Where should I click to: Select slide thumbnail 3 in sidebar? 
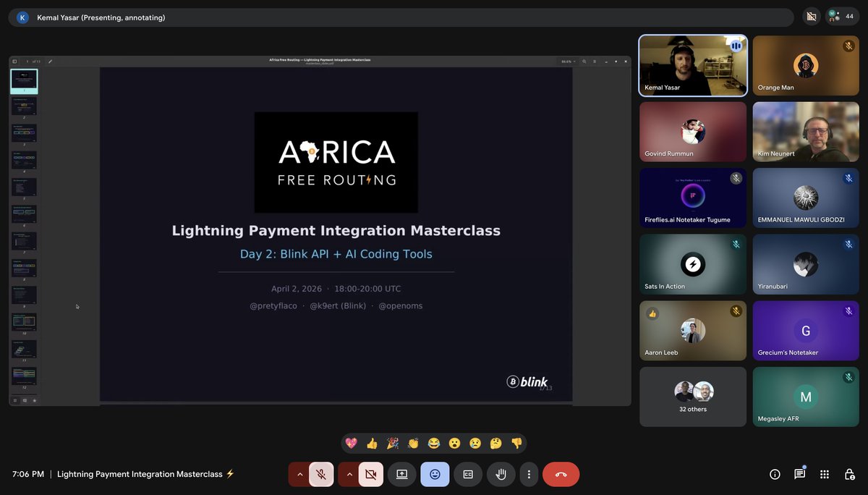24,133
